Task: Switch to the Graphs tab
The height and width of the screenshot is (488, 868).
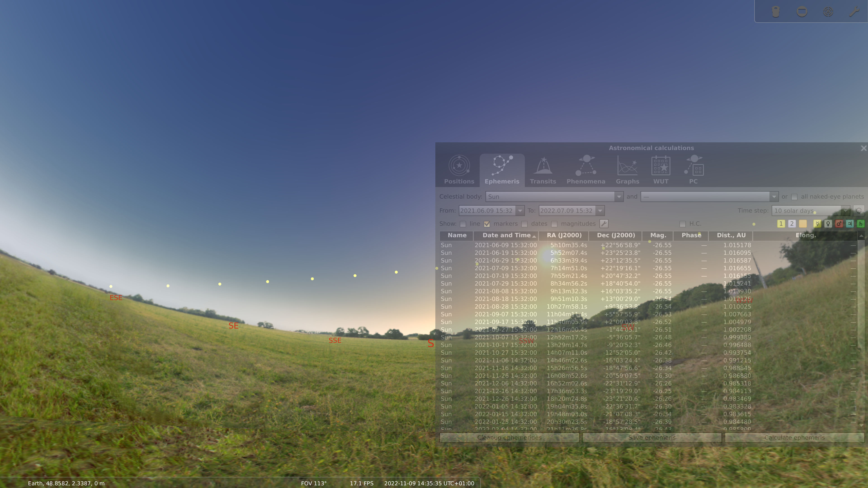Action: tap(627, 170)
